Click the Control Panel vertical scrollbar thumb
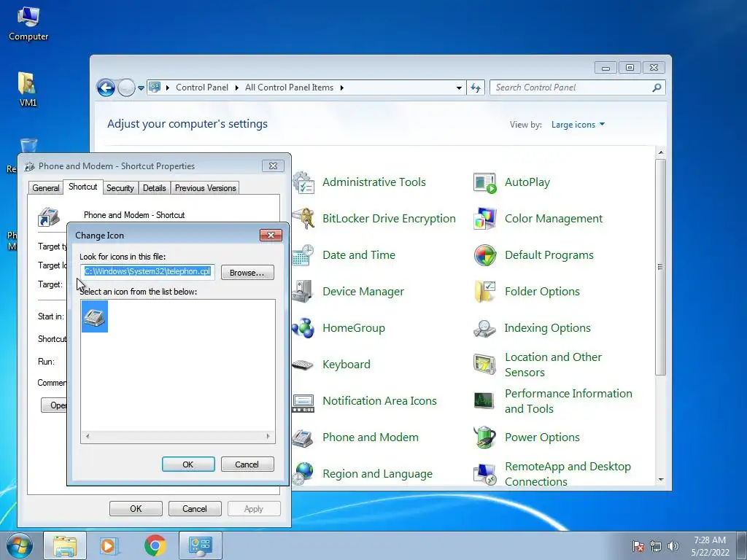This screenshot has width=747, height=560. (x=660, y=268)
